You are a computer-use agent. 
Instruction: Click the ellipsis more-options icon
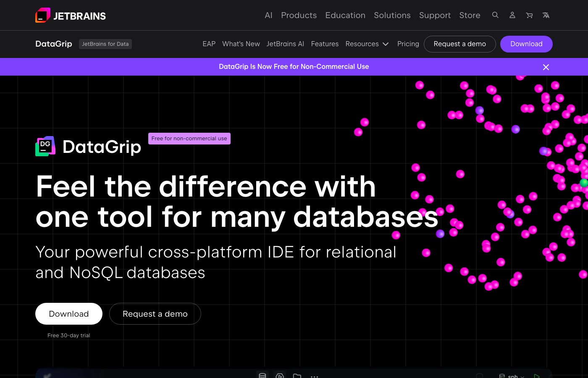click(x=314, y=376)
